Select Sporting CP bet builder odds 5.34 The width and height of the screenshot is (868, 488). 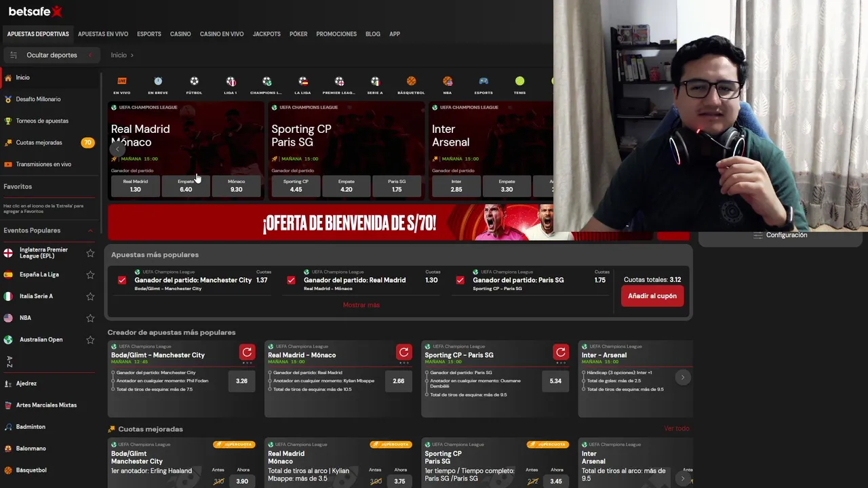(x=555, y=381)
